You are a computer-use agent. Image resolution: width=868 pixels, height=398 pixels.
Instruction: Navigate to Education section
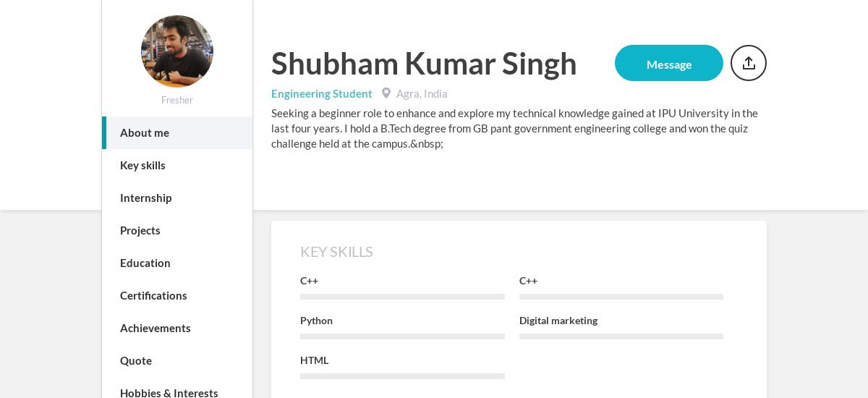[x=177, y=263]
